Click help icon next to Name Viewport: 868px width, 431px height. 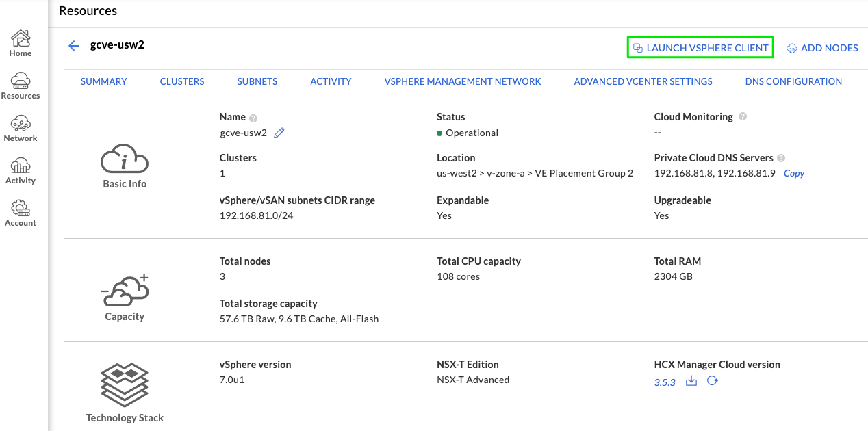pos(253,118)
